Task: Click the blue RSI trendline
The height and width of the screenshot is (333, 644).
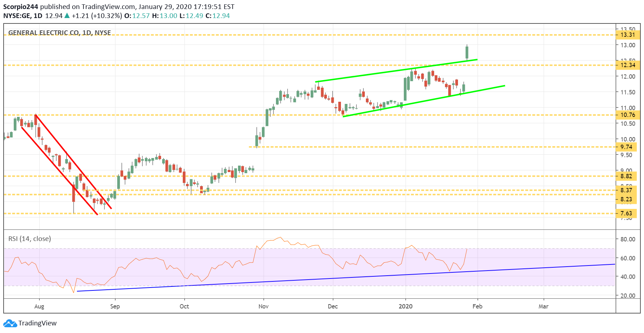Action: point(346,278)
